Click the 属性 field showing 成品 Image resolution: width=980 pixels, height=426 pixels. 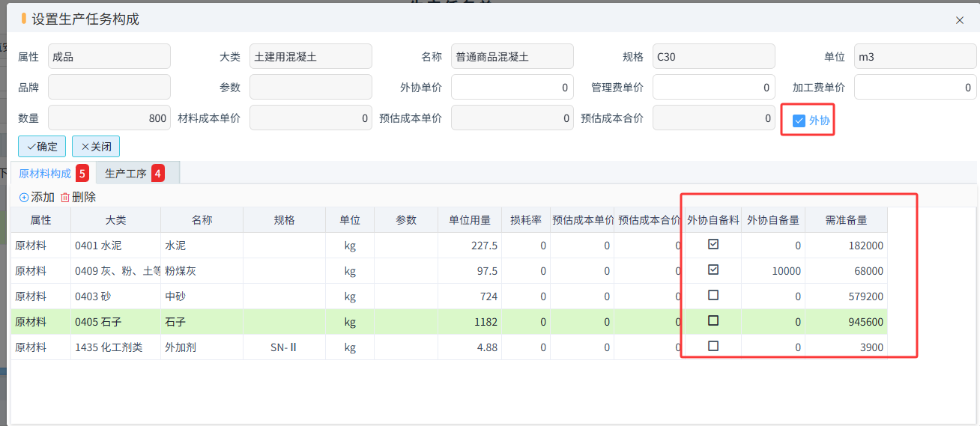point(109,56)
